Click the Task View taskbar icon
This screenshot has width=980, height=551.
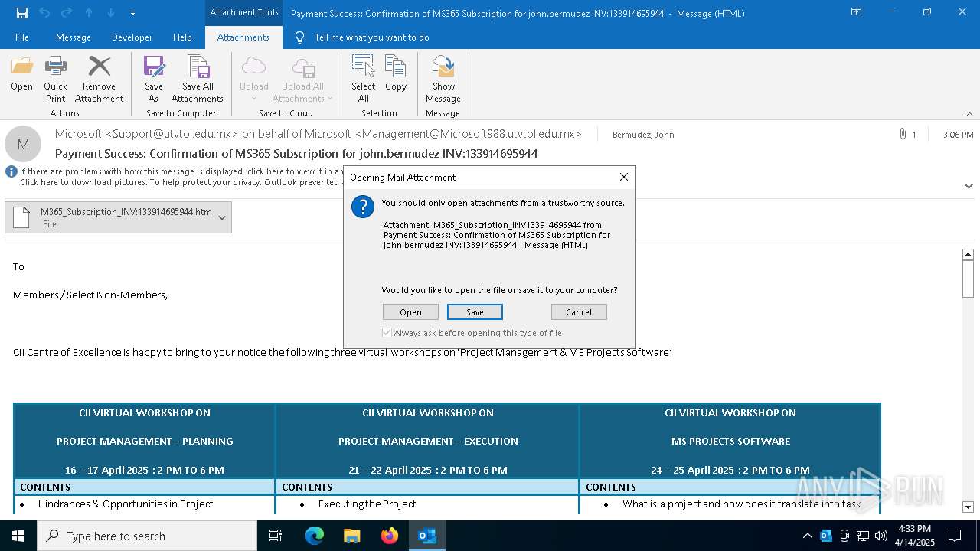(276, 536)
